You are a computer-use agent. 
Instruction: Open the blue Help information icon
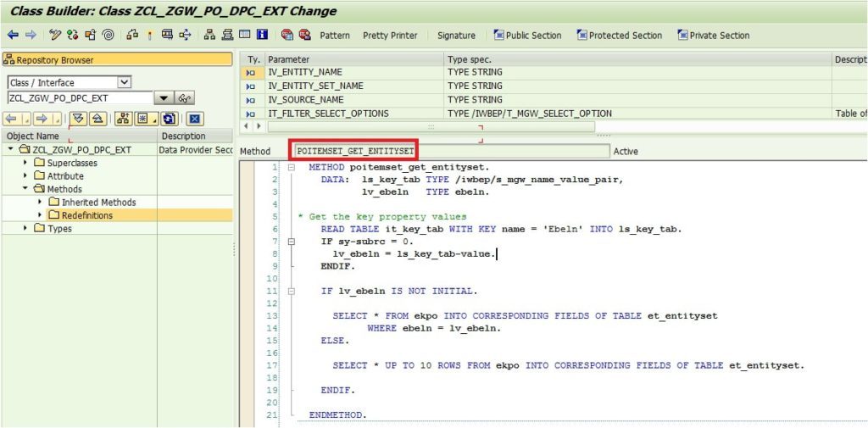[x=263, y=35]
